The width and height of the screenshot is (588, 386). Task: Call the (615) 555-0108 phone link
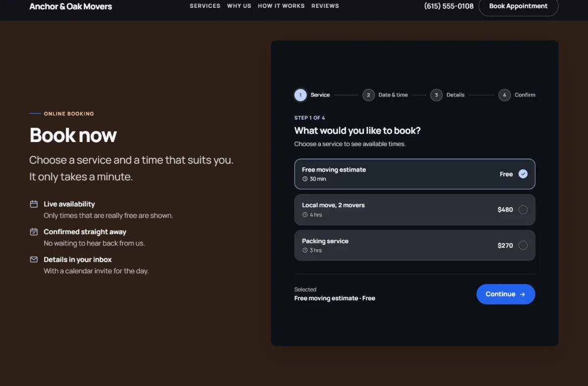point(449,6)
